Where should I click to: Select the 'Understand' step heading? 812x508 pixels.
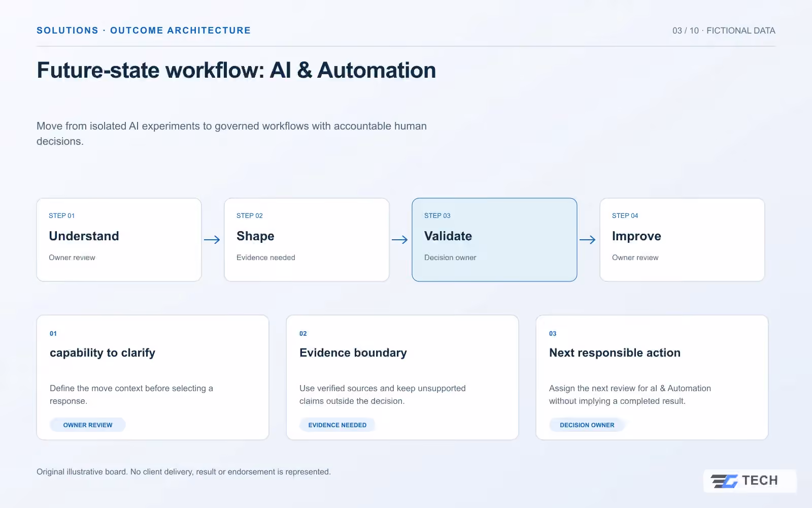pyautogui.click(x=84, y=236)
